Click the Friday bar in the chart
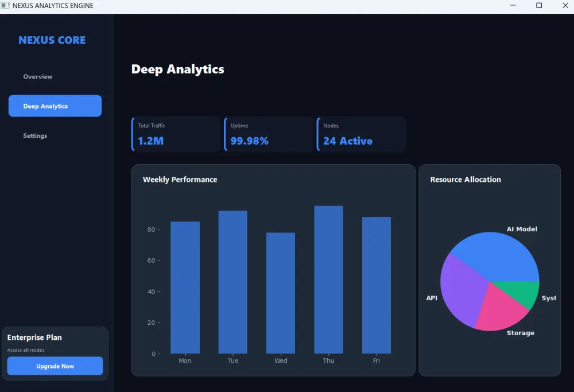 pos(377,285)
